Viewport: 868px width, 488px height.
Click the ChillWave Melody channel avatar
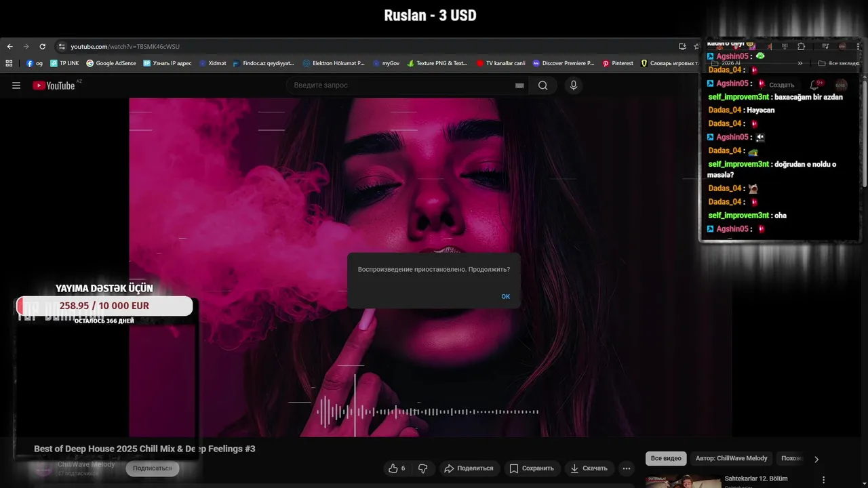43,468
